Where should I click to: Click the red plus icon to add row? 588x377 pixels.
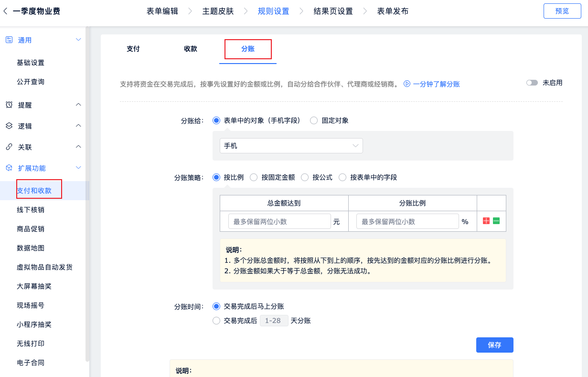point(486,221)
